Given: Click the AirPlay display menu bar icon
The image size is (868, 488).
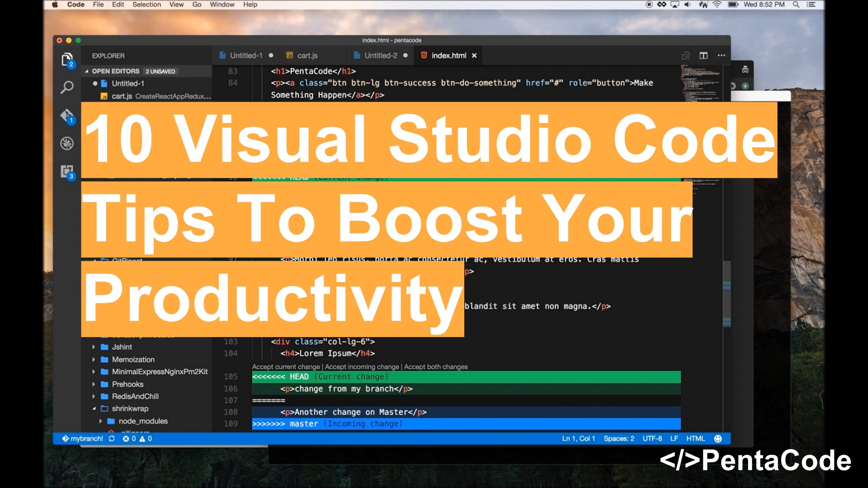Looking at the screenshot, I should [x=675, y=5].
